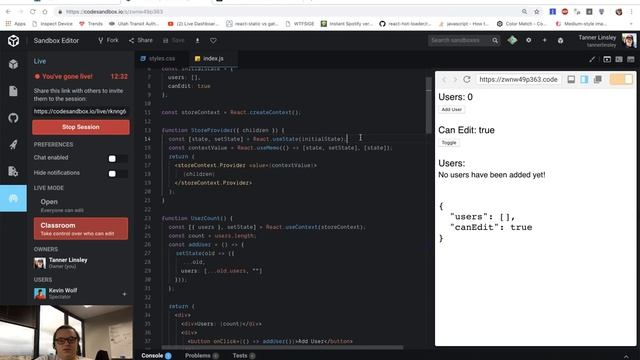
Task: Open Inspect Device bookmark
Action: (x=52, y=24)
